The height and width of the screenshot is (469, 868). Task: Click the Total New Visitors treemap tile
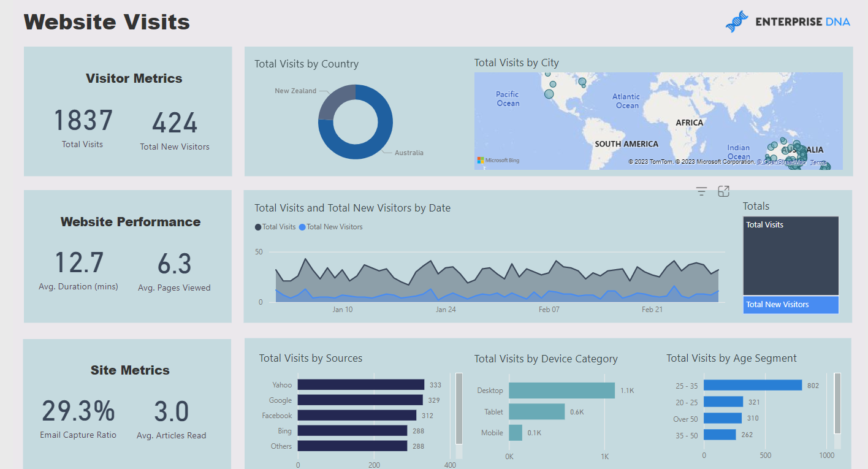[x=791, y=305]
